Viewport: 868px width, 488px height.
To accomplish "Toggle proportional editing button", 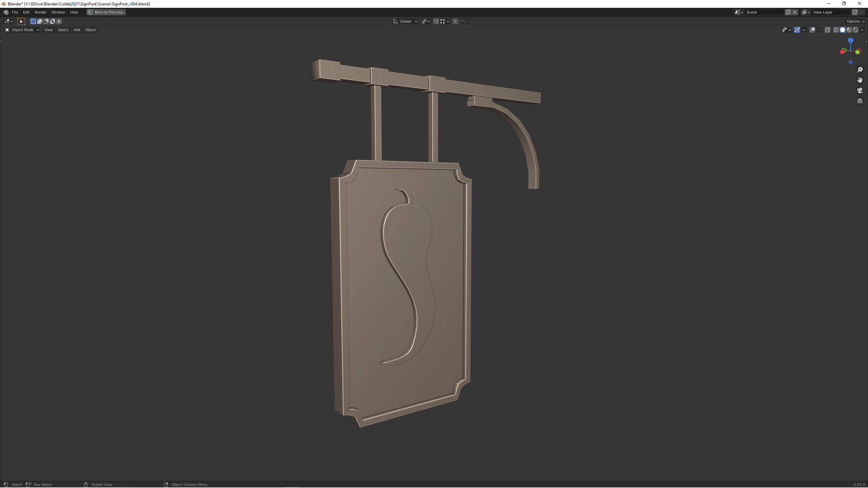I will [x=455, y=21].
